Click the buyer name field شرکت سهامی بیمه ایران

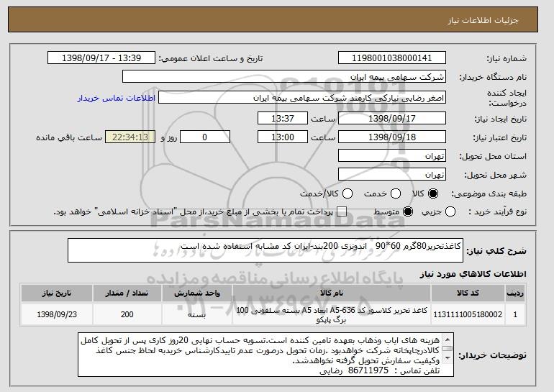click(284, 77)
